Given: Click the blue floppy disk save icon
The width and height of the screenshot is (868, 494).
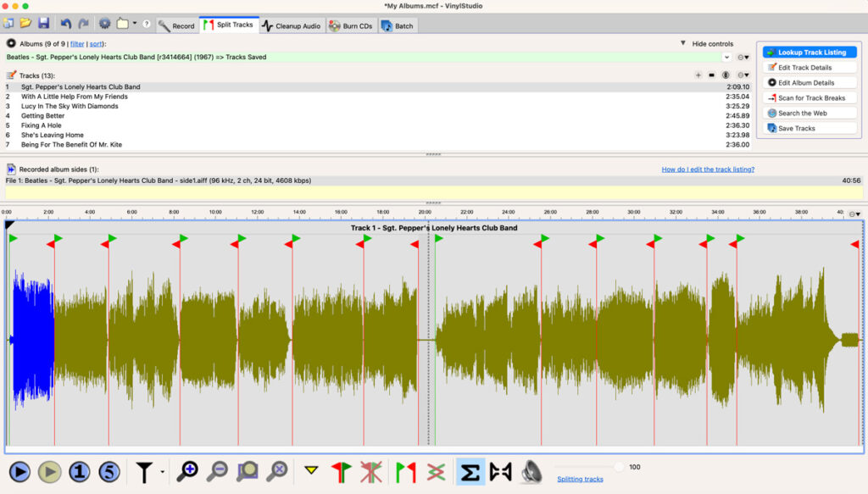Looking at the screenshot, I should click(x=43, y=23).
